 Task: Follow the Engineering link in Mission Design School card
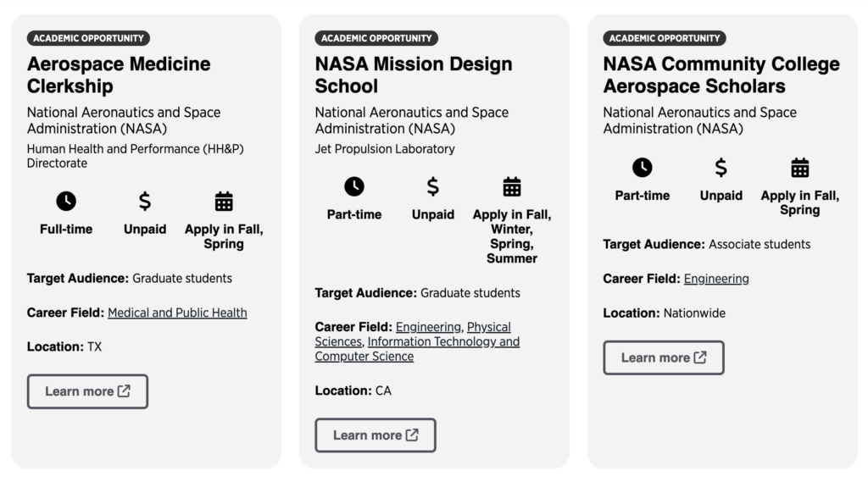(428, 327)
